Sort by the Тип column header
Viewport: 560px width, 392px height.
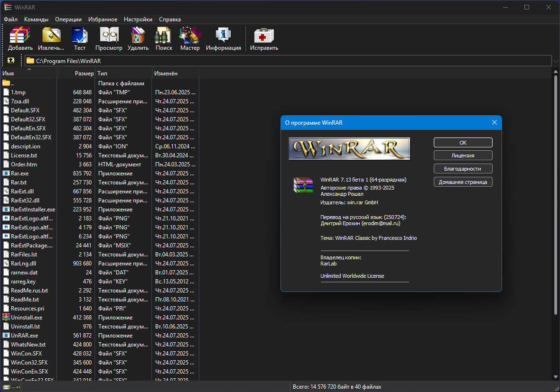[123, 73]
